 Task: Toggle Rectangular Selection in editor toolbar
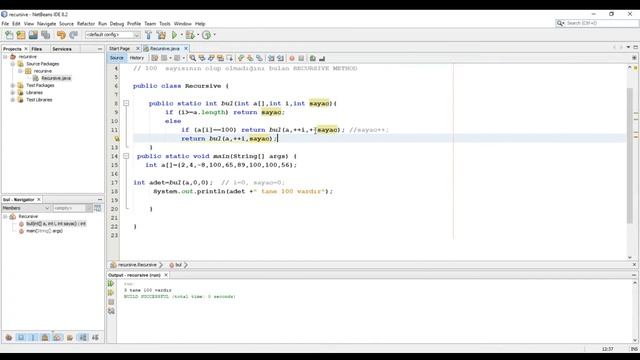click(230, 58)
